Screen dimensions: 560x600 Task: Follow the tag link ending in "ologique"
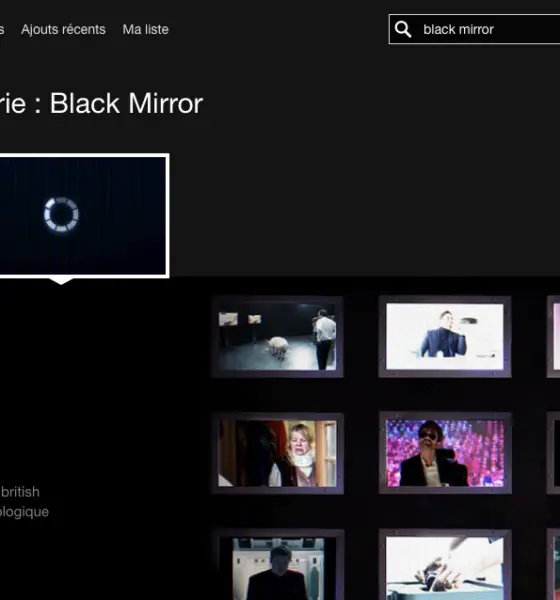coord(24,512)
